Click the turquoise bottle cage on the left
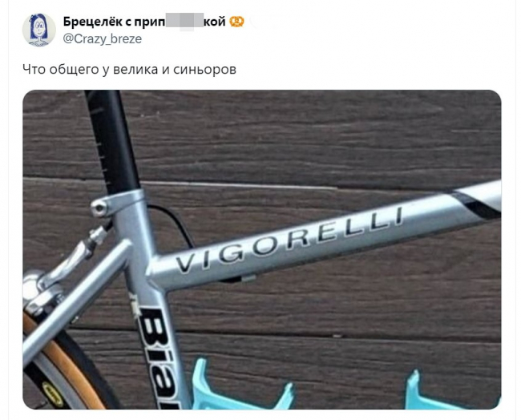 coord(241,387)
